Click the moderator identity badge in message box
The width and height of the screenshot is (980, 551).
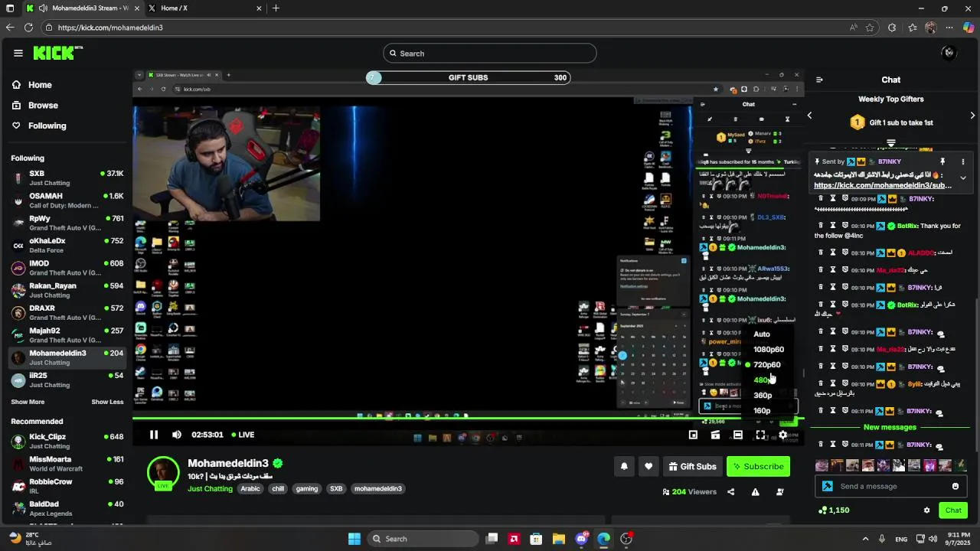[828, 486]
